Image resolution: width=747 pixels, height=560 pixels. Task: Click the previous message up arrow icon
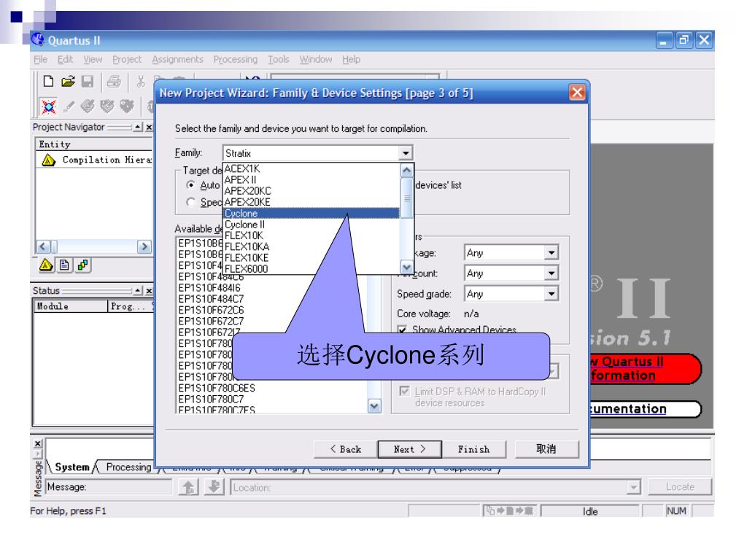click(188, 486)
